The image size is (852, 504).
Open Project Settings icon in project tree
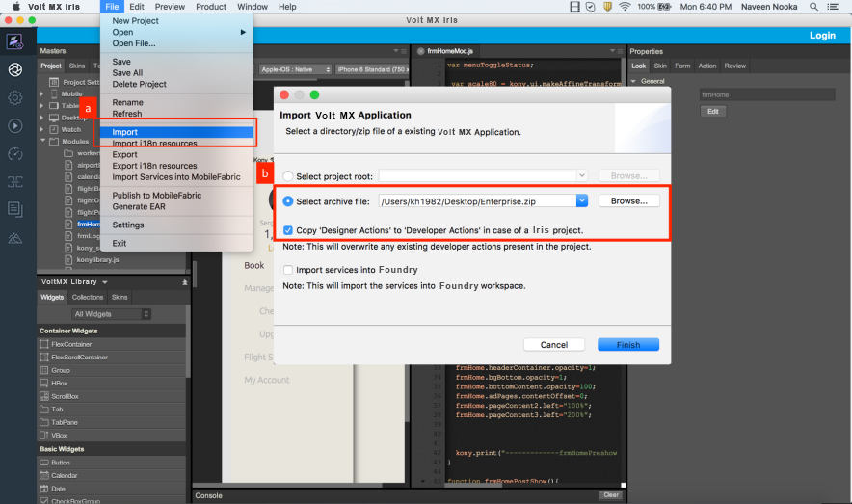(x=54, y=82)
